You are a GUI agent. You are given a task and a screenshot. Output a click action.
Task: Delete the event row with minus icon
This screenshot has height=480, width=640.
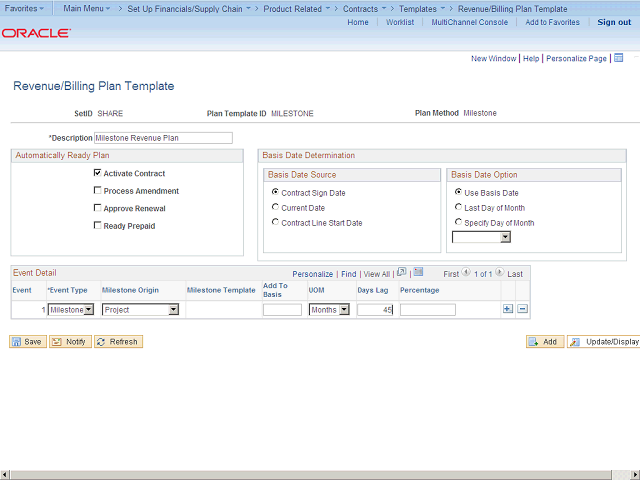pyautogui.click(x=522, y=309)
